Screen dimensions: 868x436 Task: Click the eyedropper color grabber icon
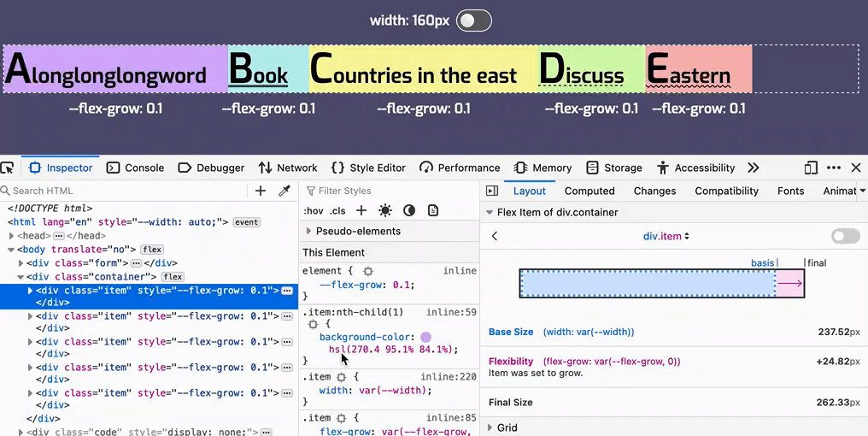pyautogui.click(x=284, y=191)
